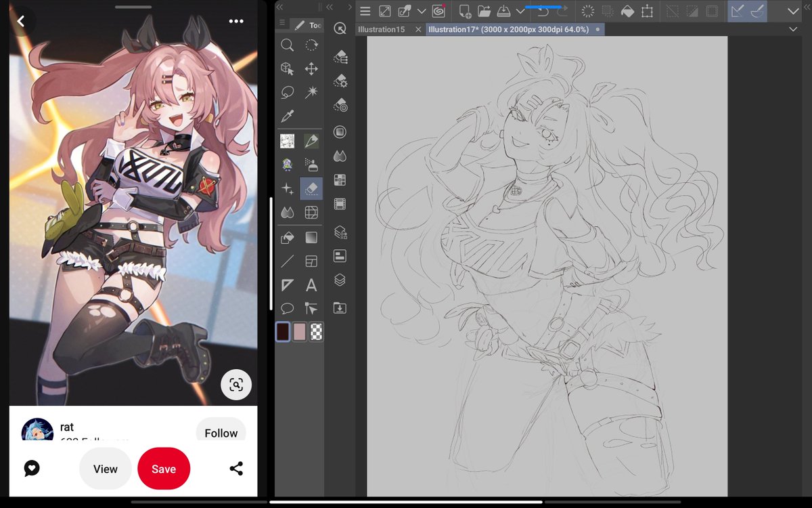
Task: Select the Move layer tool
Action: [x=311, y=69]
